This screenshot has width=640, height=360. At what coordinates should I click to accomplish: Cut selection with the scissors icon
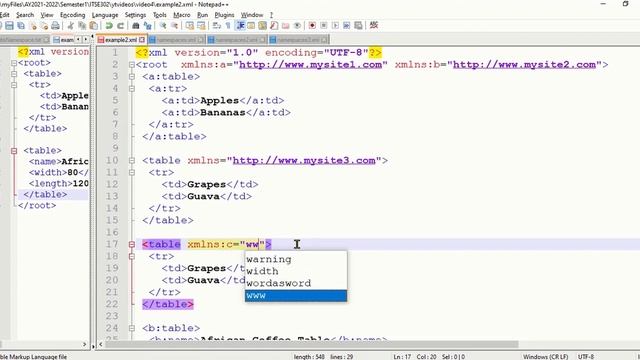(x=70, y=26)
